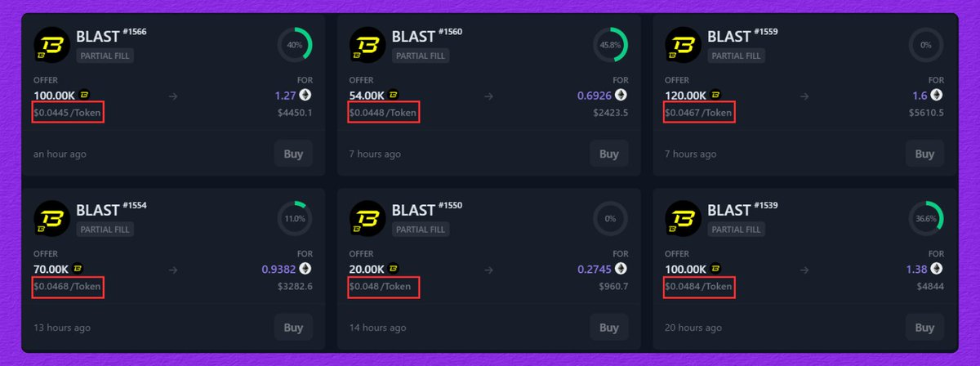Buy the 54.00K offer #1560

609,154
